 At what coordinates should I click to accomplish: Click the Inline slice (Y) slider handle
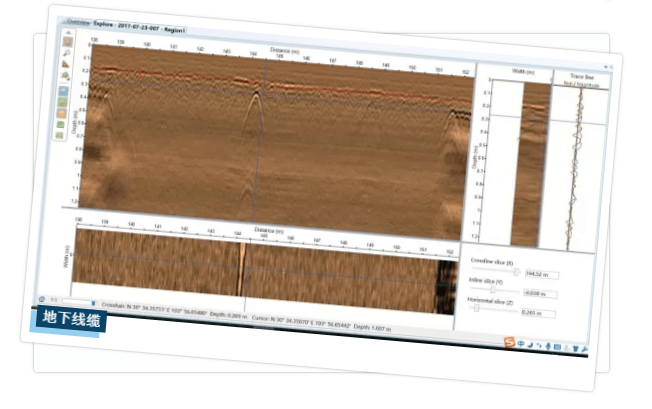(x=491, y=290)
